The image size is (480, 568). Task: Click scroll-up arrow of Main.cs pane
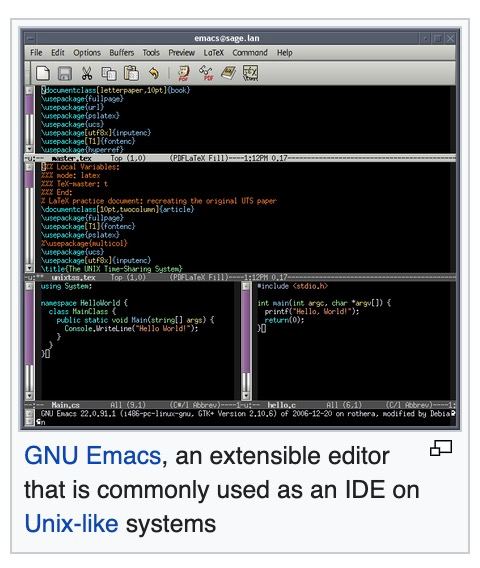pyautogui.click(x=29, y=286)
